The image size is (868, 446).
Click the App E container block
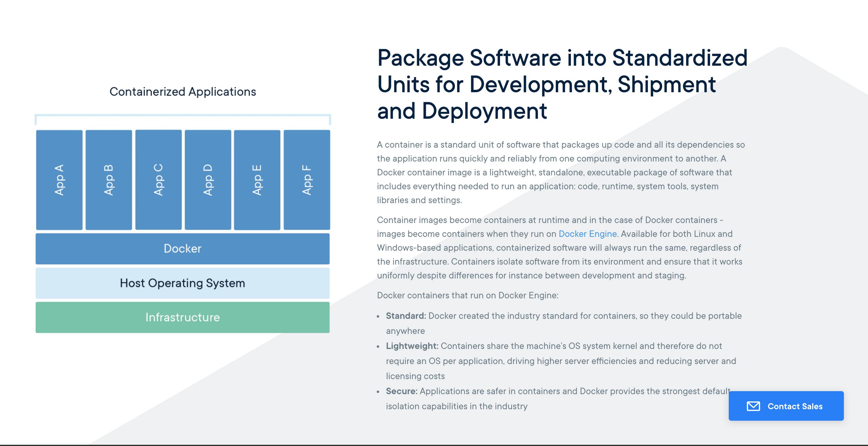pyautogui.click(x=257, y=180)
